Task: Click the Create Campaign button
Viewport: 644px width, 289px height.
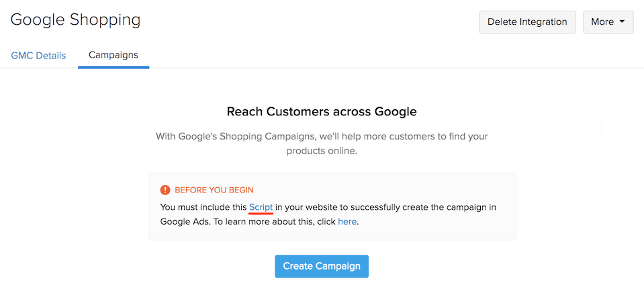Action: click(322, 266)
